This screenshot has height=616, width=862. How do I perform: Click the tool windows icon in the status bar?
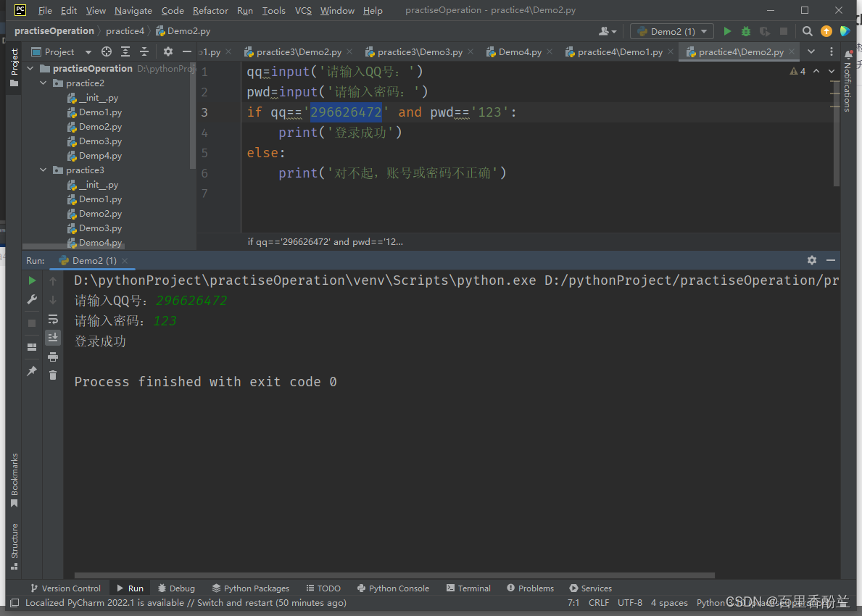(14, 603)
